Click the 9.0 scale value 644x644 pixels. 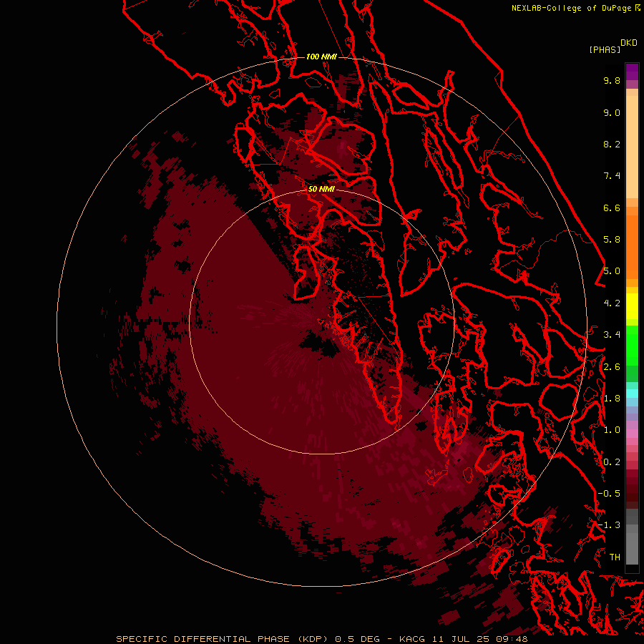point(612,112)
